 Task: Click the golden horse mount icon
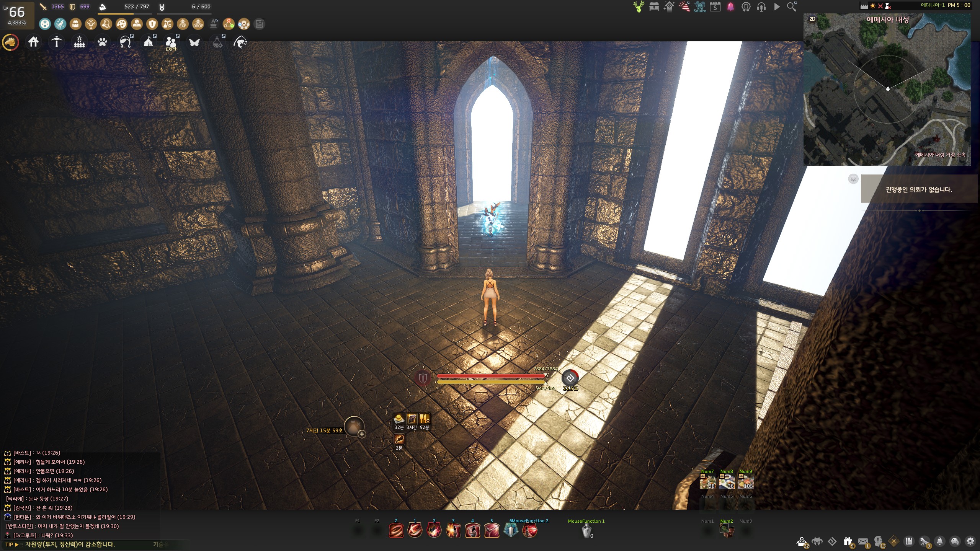point(11,42)
